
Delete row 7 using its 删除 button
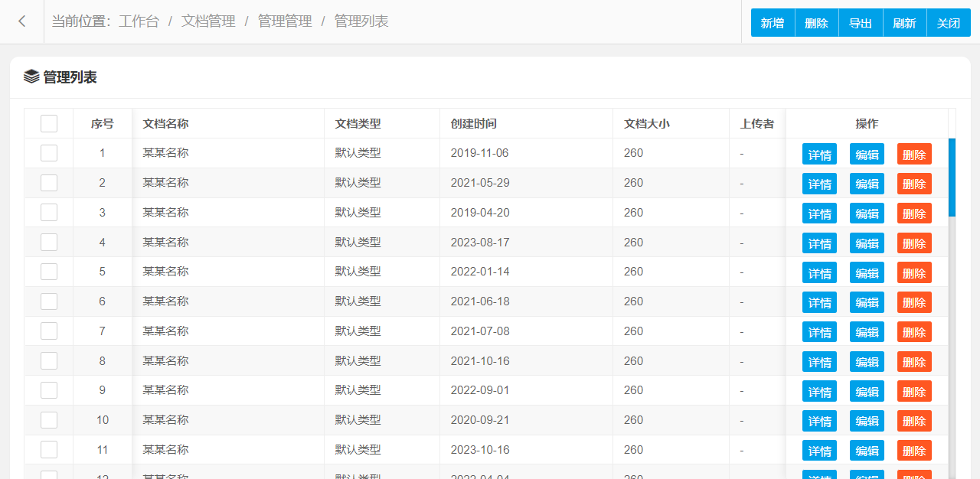(x=914, y=332)
